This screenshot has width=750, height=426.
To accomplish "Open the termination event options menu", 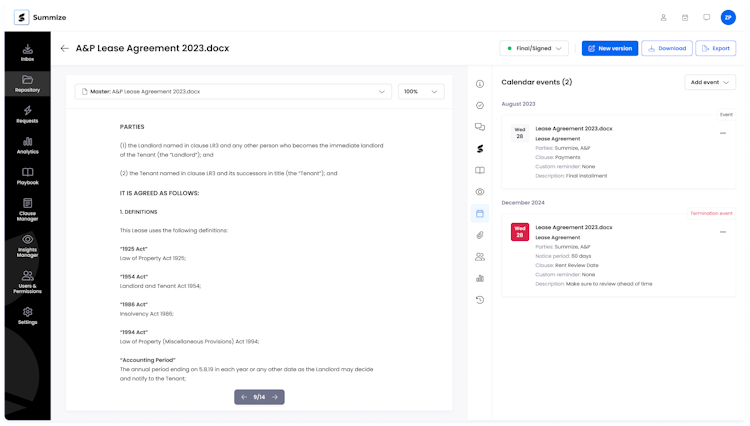I will click(722, 232).
